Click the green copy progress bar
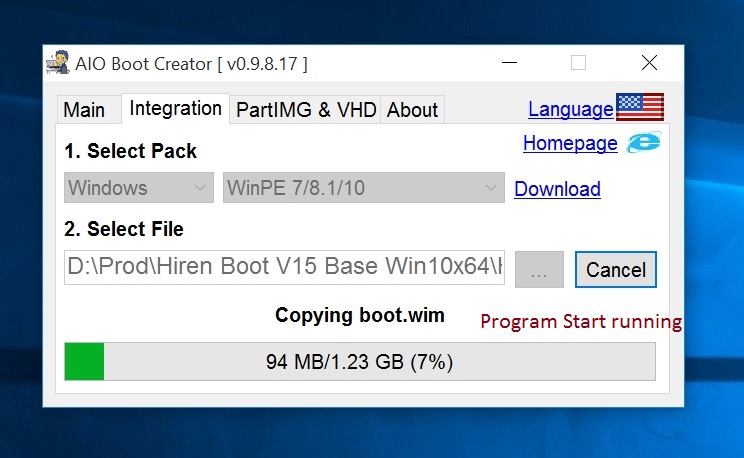 point(360,362)
